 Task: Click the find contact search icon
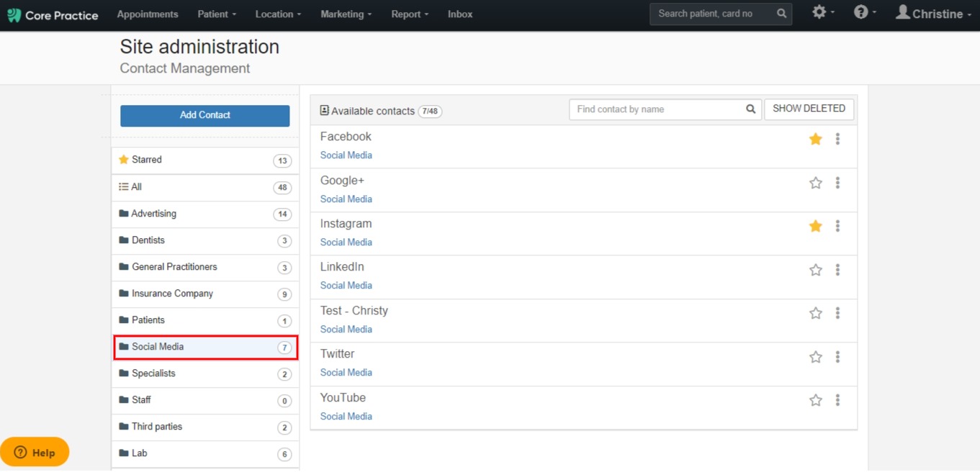coord(751,109)
